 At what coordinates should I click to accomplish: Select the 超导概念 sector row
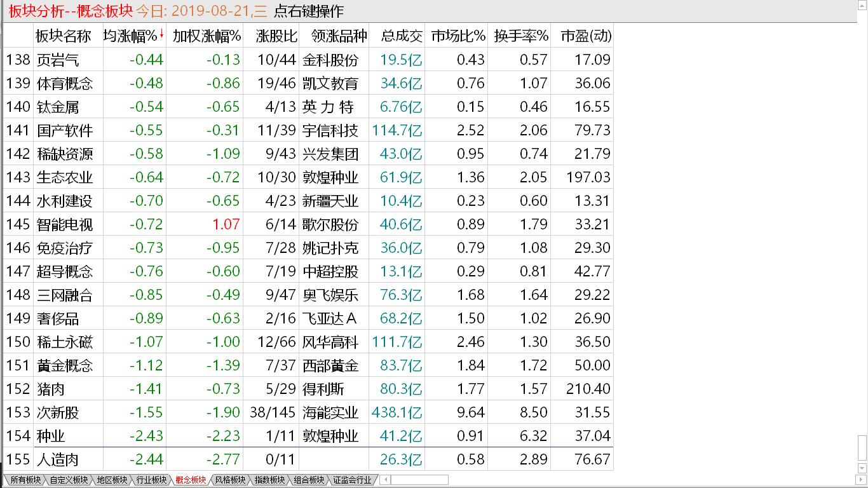pos(308,271)
